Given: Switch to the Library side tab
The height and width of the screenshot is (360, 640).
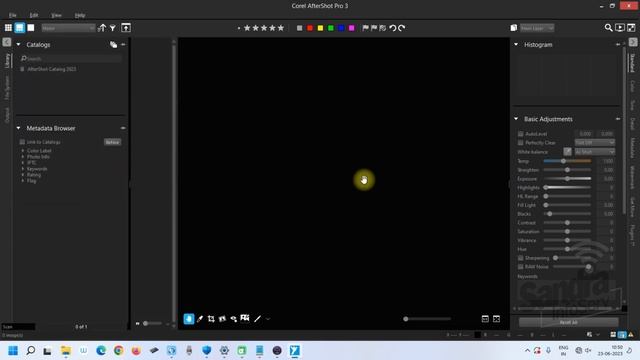Looking at the screenshot, I should tap(7, 60).
